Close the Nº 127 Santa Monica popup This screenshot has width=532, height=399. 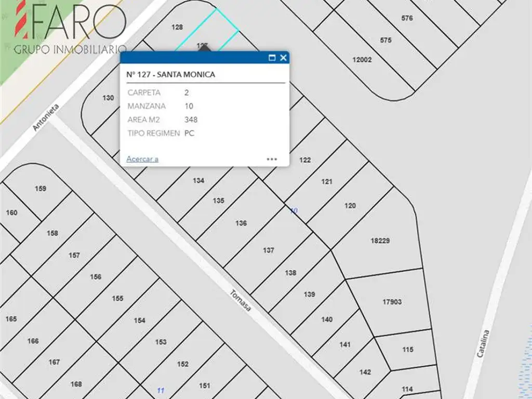283,58
